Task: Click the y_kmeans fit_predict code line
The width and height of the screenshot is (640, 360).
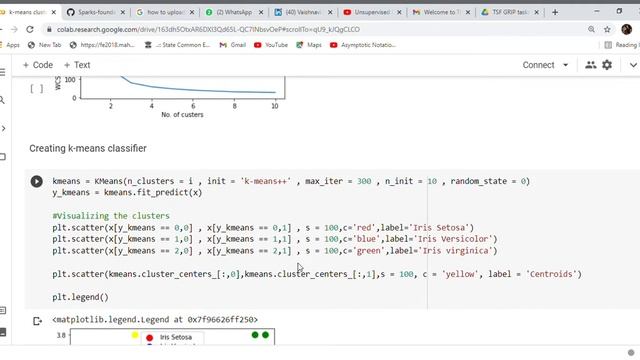Action: coord(127,193)
